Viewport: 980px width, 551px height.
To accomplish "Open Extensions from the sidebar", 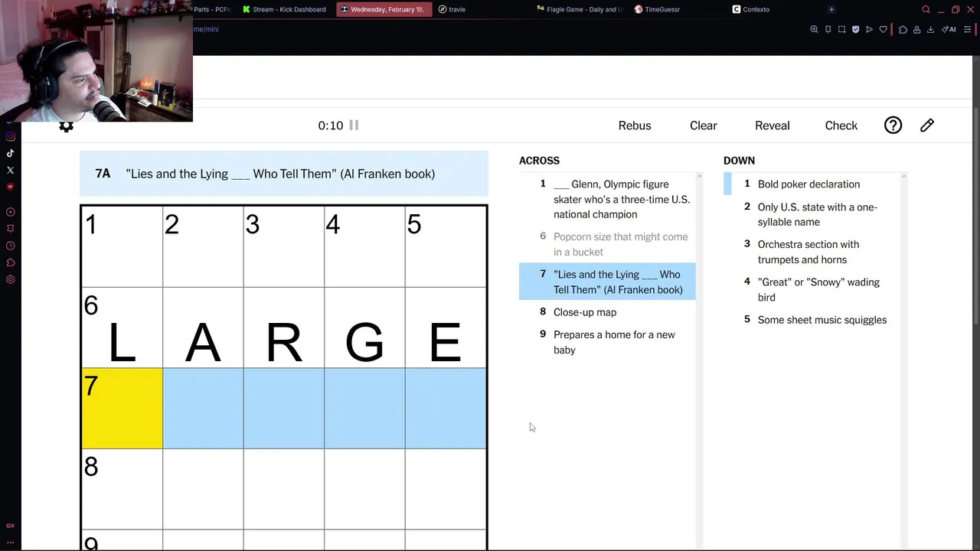I will (10, 262).
